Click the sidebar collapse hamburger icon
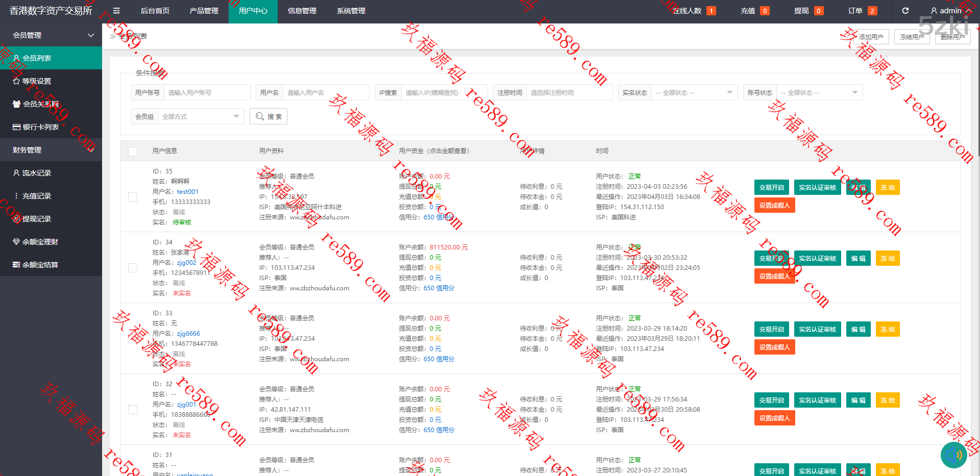Viewport: 980px width, 476px height. (x=116, y=11)
